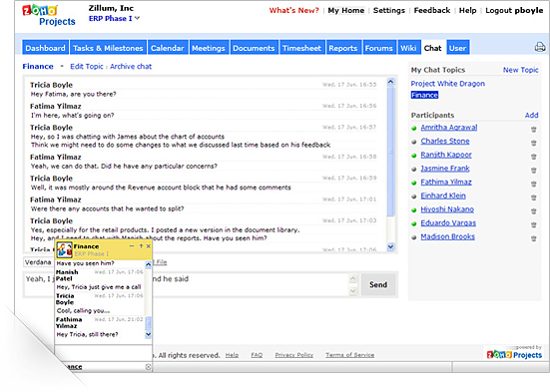Open the Documents tab

click(254, 48)
